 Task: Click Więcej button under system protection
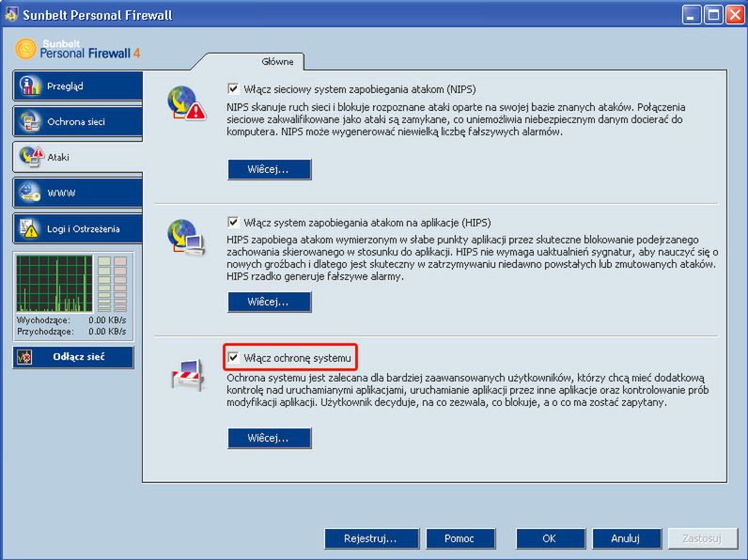pyautogui.click(x=270, y=438)
